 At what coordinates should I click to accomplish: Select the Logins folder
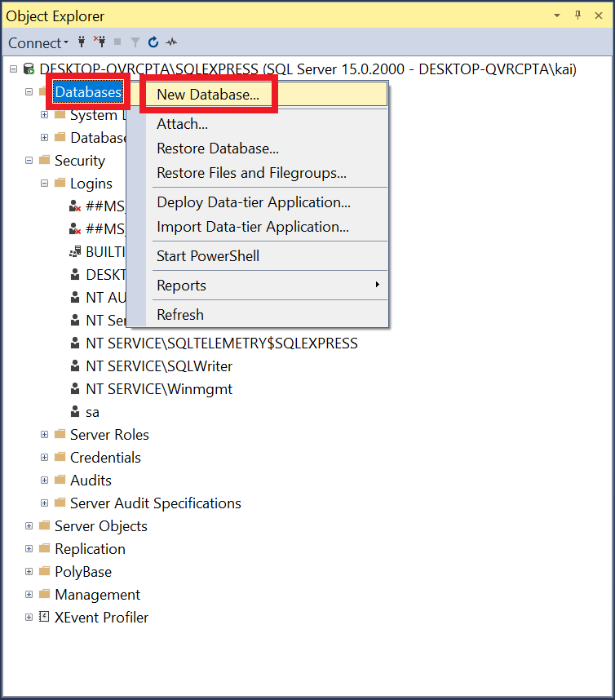coord(91,184)
